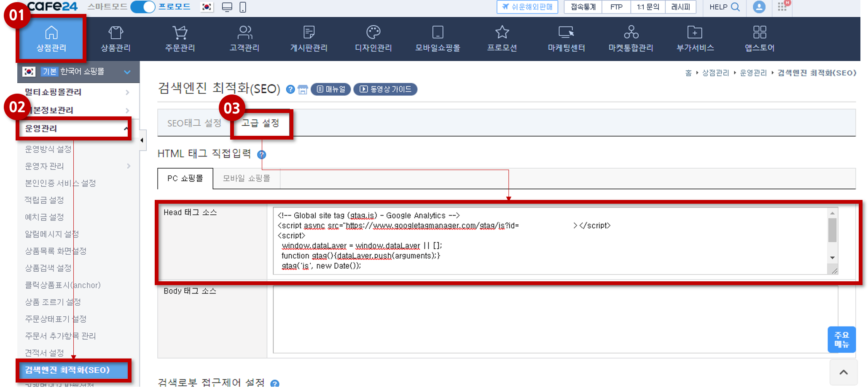Collapse the left sidebar with arrow handle
The image size is (868, 388).
coord(142,140)
